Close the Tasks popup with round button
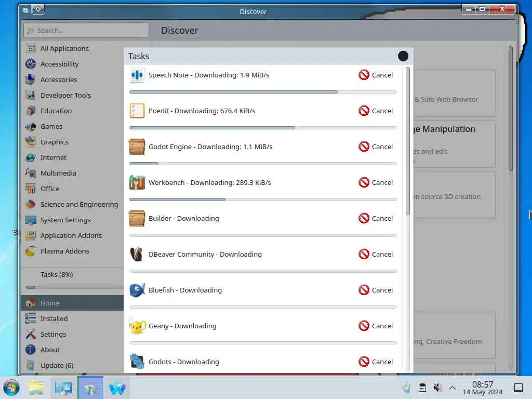 point(403,56)
